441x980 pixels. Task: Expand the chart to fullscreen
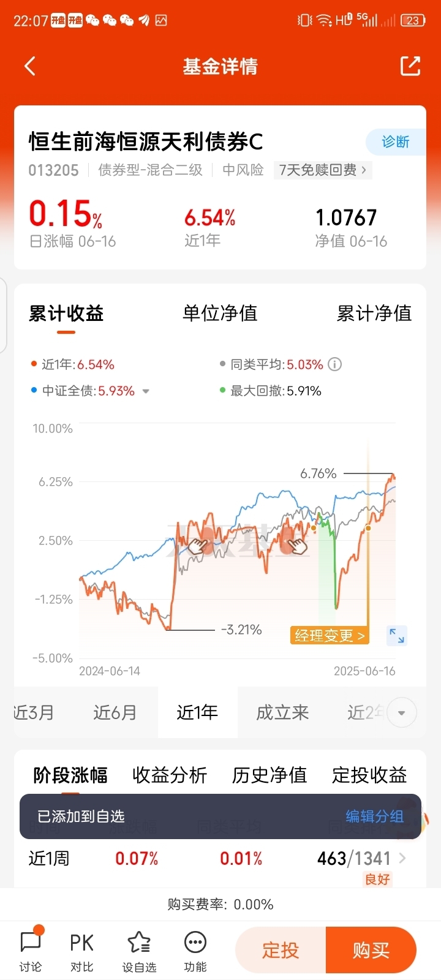point(397,635)
